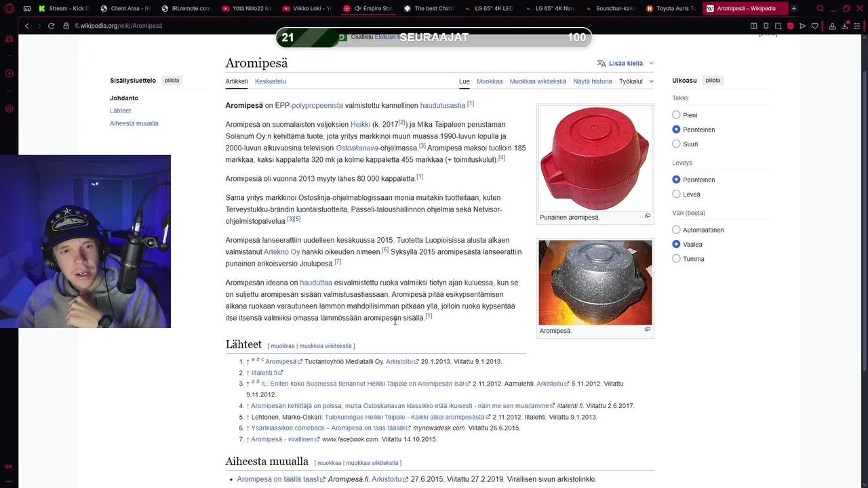Select the Perinteinen text size option
Viewport: 868px width, 488px height.
pyautogui.click(x=676, y=129)
